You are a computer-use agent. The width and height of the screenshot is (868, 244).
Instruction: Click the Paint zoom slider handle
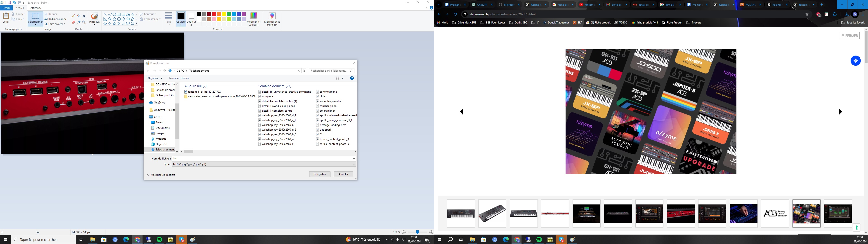pos(417,232)
